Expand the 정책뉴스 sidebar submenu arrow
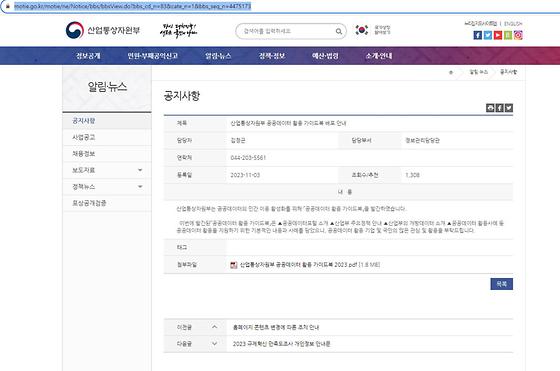560x371 pixels. [140, 186]
